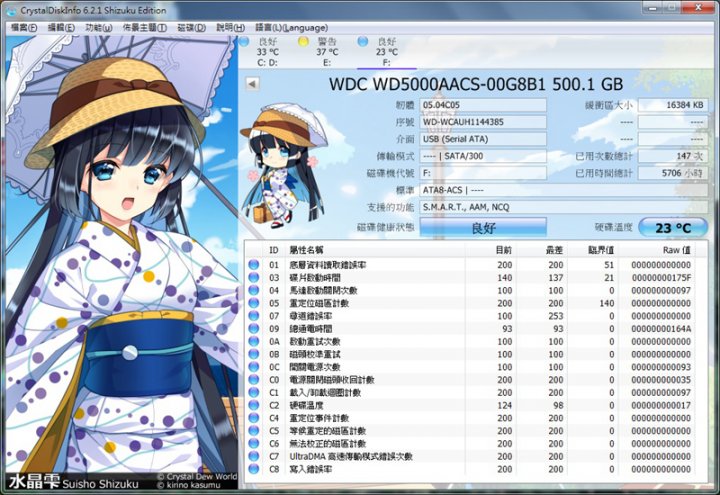Image resolution: width=720 pixels, height=495 pixels.
Task: Click the yellow warning orb of E: disk
Action: click(303, 42)
